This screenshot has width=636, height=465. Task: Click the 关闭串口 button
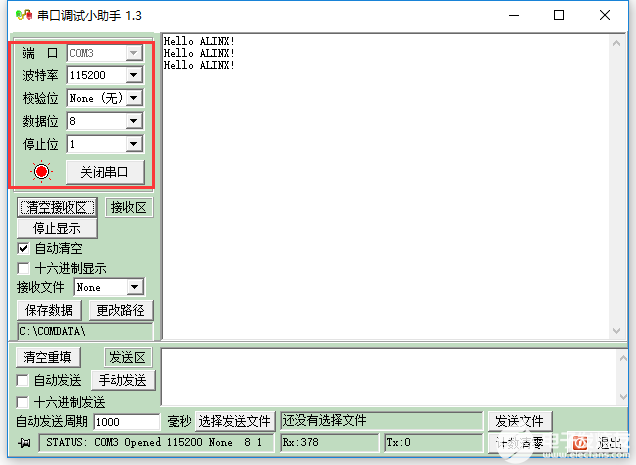point(105,172)
